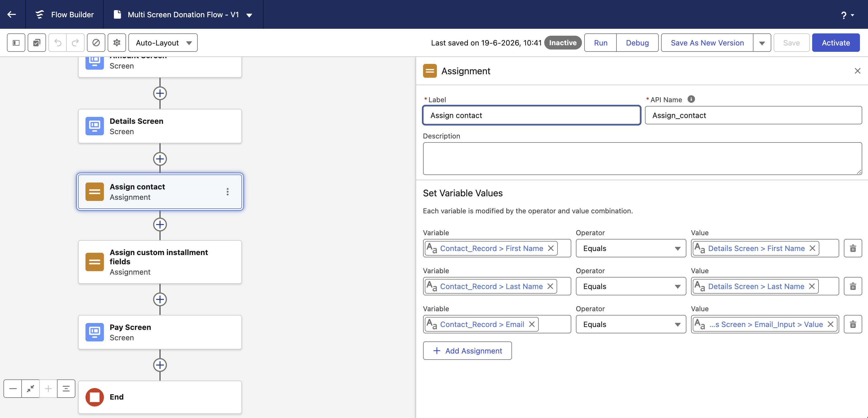Remove Contact_Record > Email pill
Screen dimensions: 868x418
[x=532, y=324]
